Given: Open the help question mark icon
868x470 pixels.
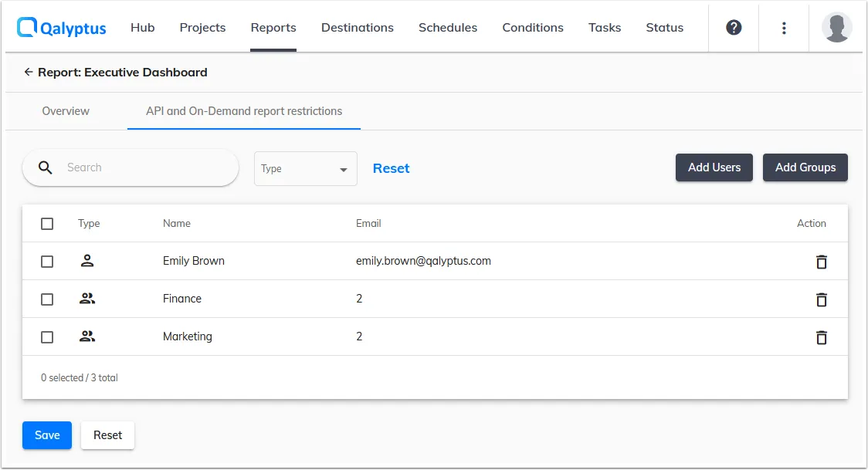Looking at the screenshot, I should point(734,28).
